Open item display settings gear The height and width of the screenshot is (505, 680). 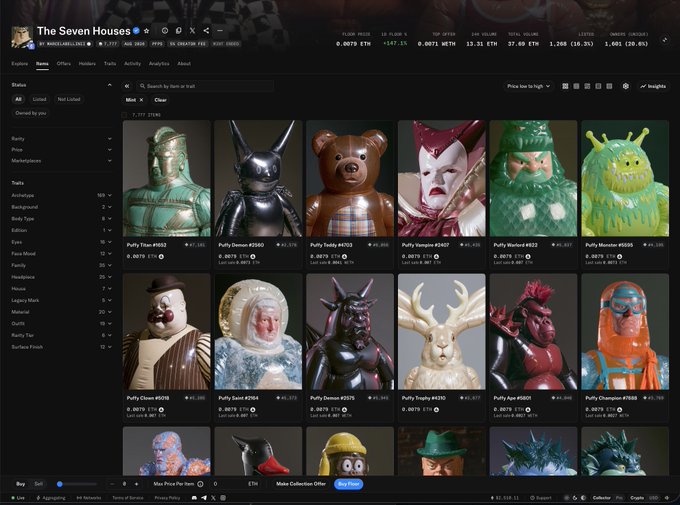(626, 86)
